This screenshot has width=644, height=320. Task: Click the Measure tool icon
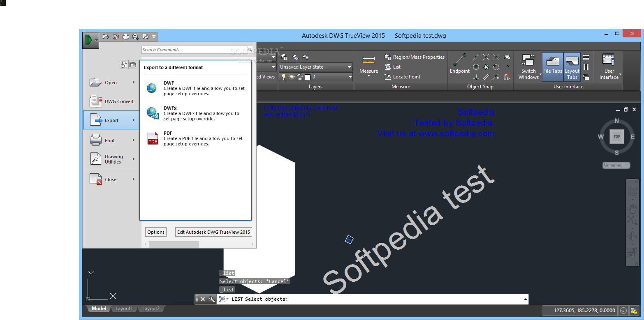pyautogui.click(x=368, y=60)
